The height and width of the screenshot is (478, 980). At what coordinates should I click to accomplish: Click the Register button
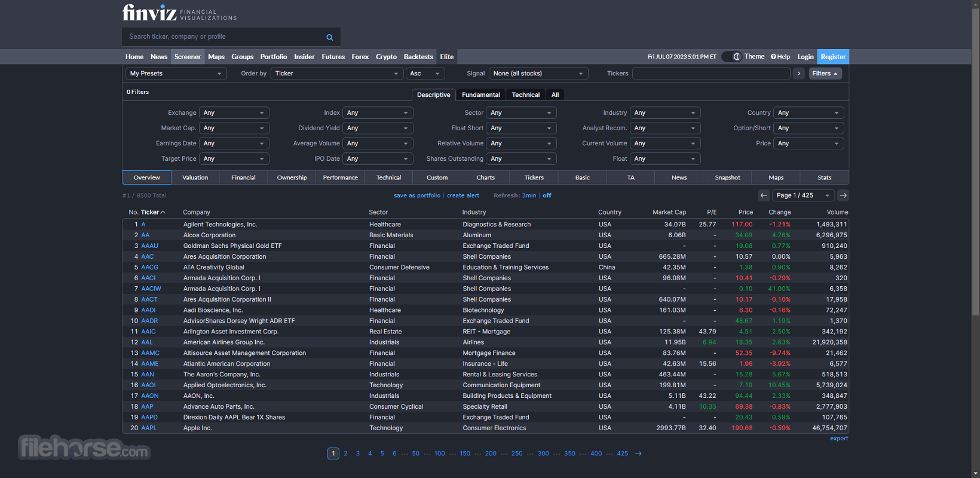[x=833, y=57]
